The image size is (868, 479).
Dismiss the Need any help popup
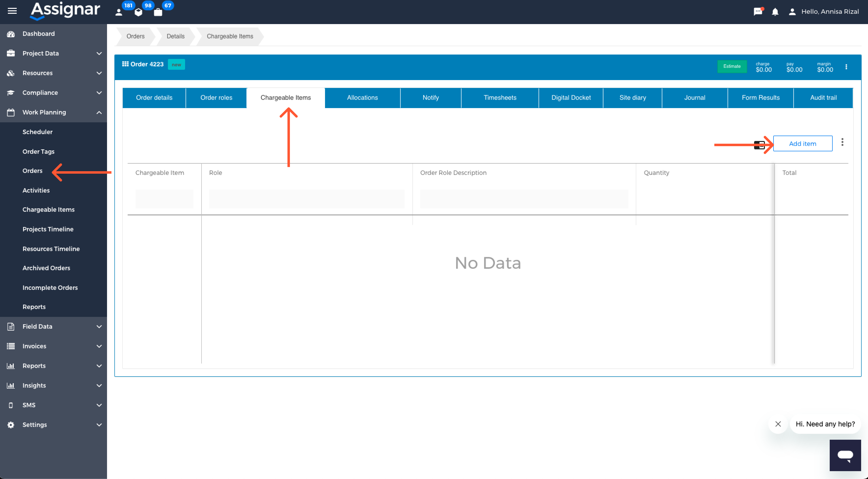point(778,424)
